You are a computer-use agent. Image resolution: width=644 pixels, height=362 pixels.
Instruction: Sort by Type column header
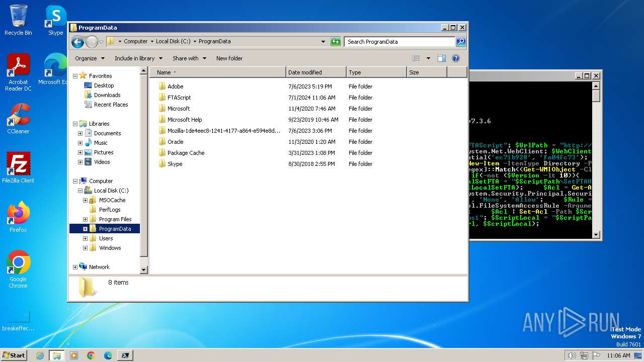coord(376,72)
